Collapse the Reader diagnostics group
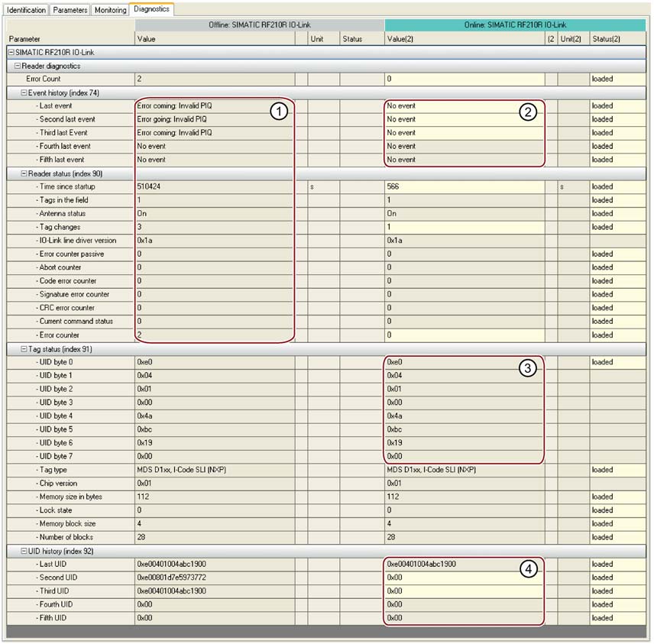 [18, 66]
